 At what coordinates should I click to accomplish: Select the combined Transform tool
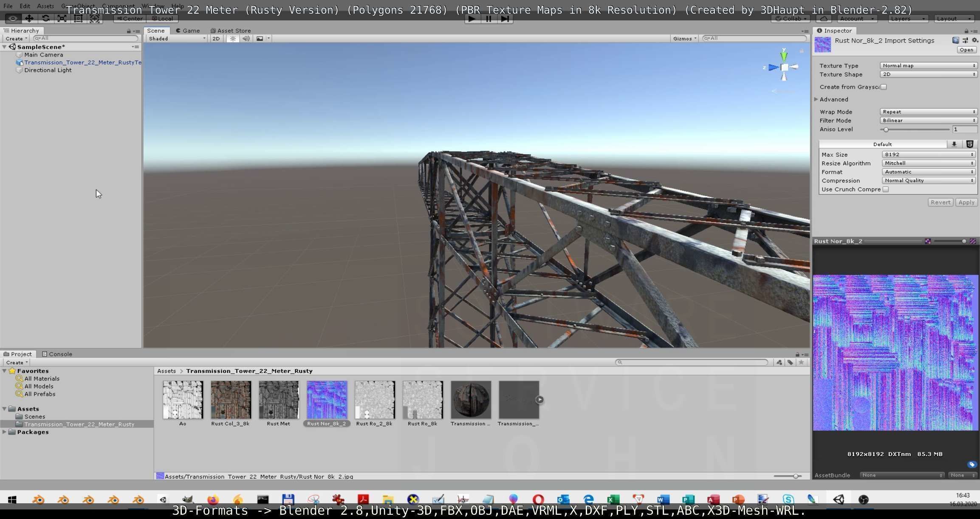click(x=94, y=19)
